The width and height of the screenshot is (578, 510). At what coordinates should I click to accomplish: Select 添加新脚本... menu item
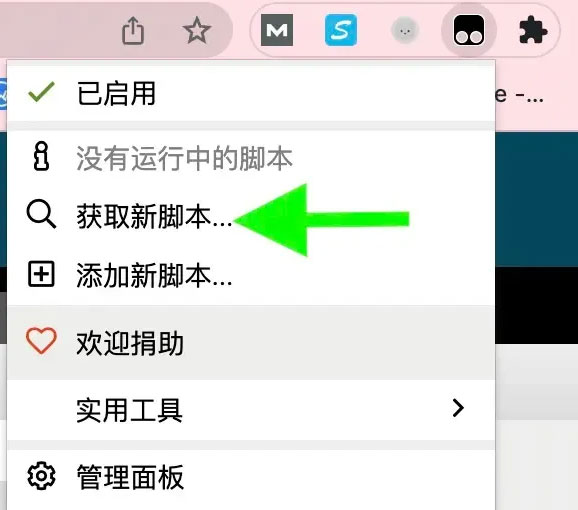251,275
